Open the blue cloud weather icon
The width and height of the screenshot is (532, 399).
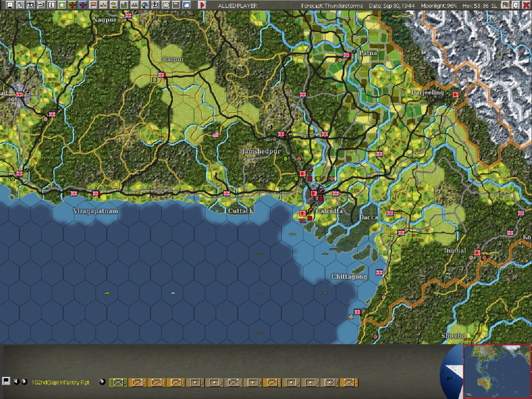point(186,5)
